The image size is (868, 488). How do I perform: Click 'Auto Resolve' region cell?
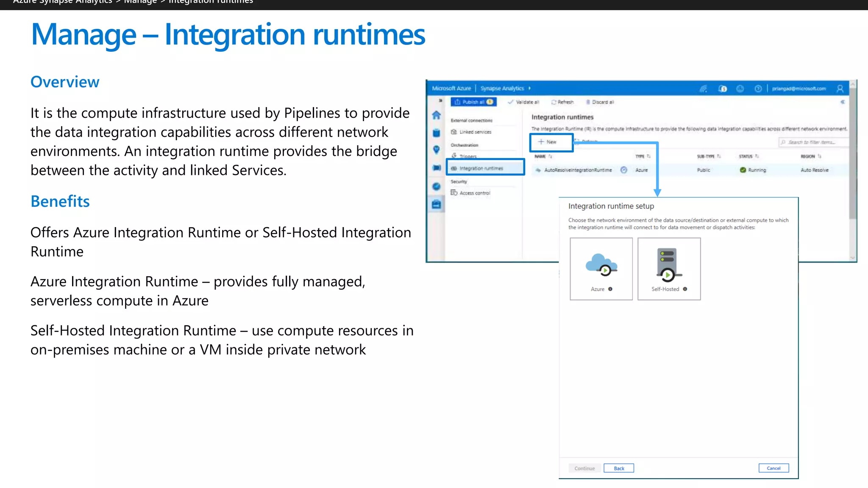click(815, 170)
